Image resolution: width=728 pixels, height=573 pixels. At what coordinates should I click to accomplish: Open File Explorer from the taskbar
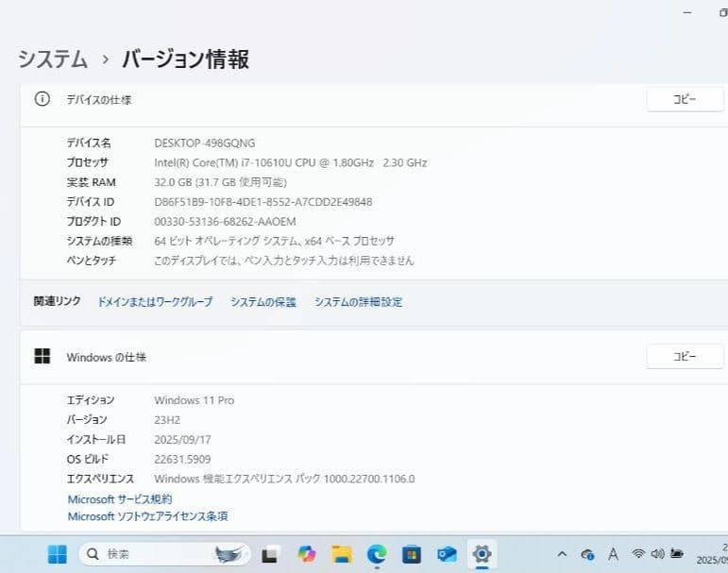click(341, 554)
